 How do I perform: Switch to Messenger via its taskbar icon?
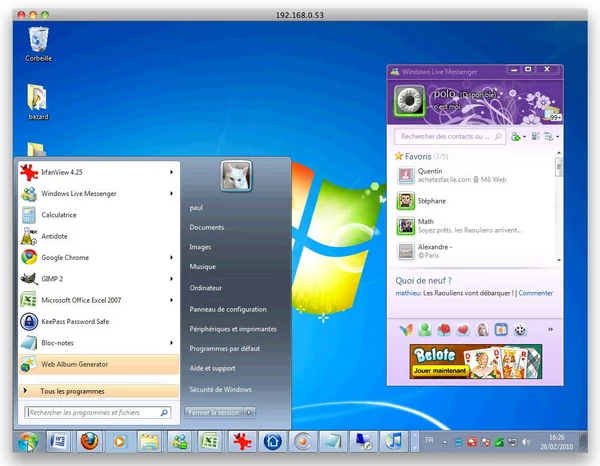(x=179, y=442)
